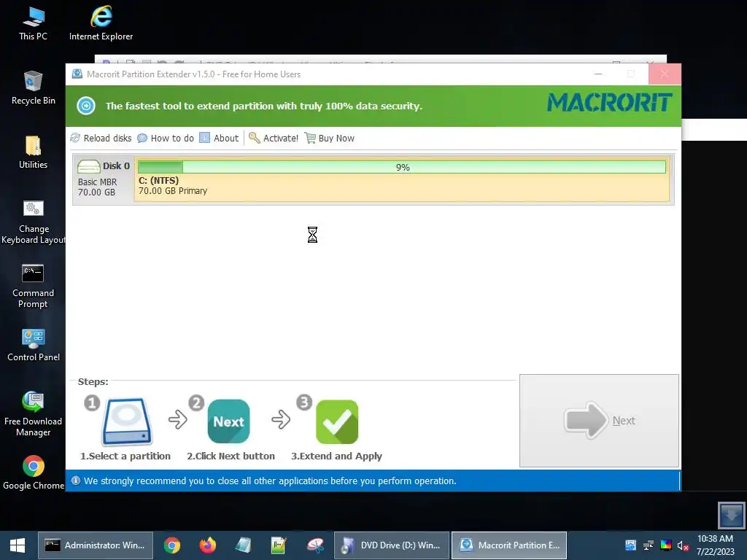The image size is (747, 560).
Task: Click Activate! with the key icon
Action: coord(274,138)
